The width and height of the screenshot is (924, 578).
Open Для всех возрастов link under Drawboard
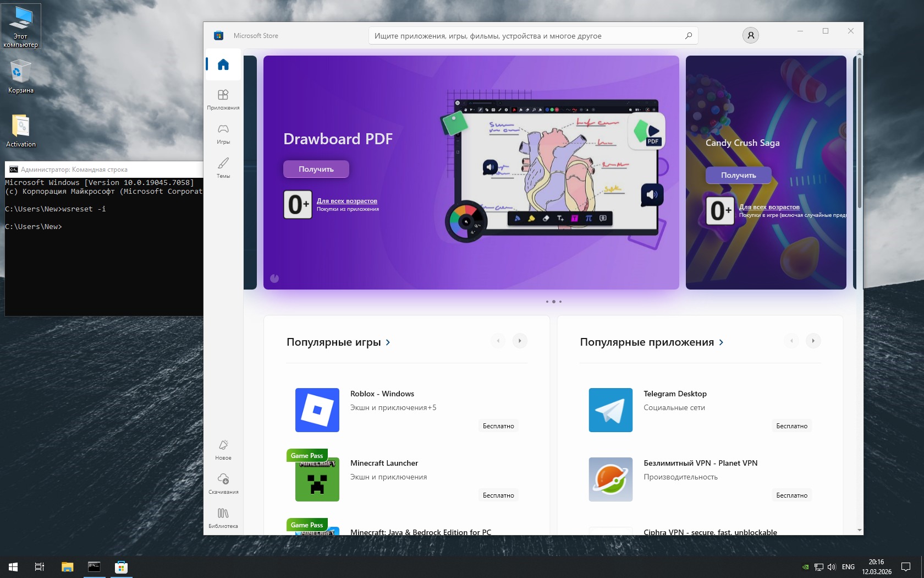[346, 201]
